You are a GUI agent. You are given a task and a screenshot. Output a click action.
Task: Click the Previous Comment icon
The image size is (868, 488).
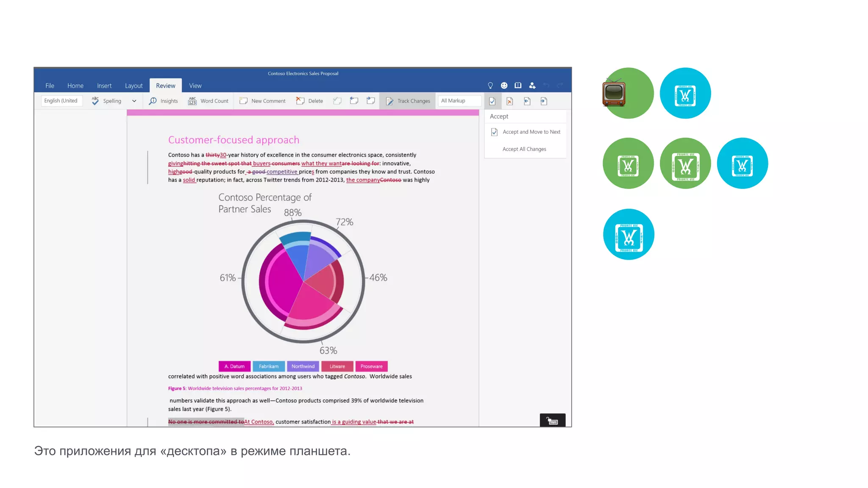point(354,101)
